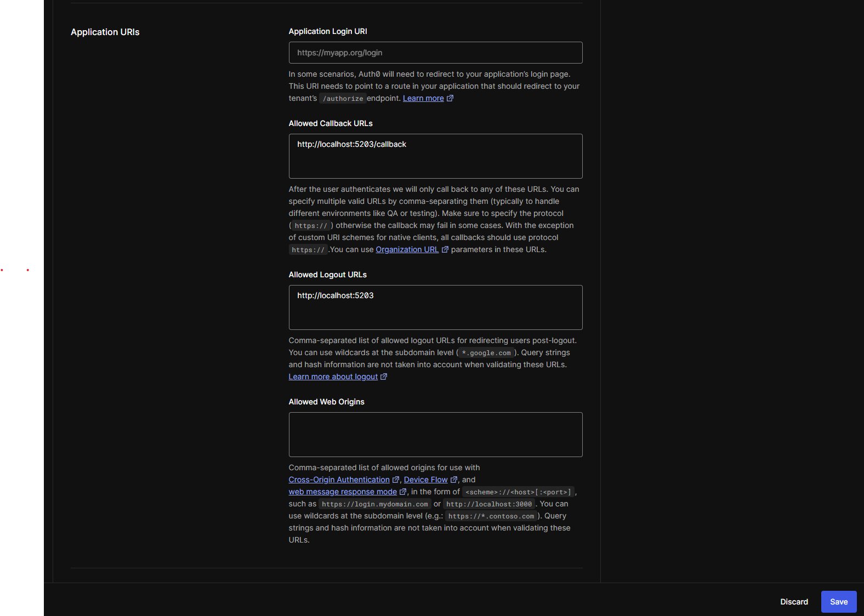The image size is (864, 616).
Task: Click the Allowed Callback URLs text area
Action: click(435, 156)
